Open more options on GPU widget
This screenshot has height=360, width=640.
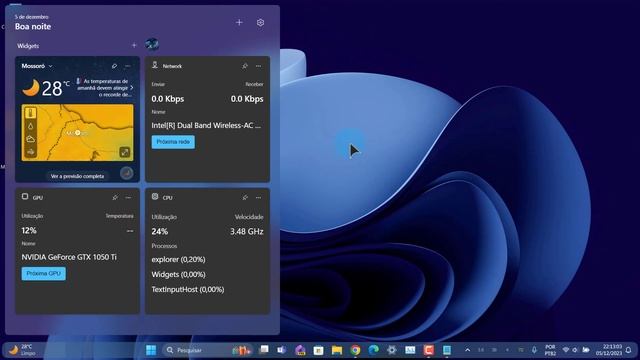click(x=128, y=198)
